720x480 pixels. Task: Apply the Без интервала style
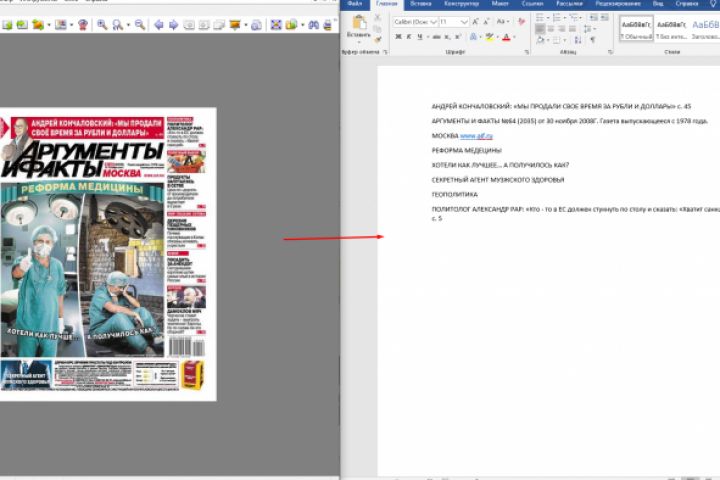click(671, 29)
